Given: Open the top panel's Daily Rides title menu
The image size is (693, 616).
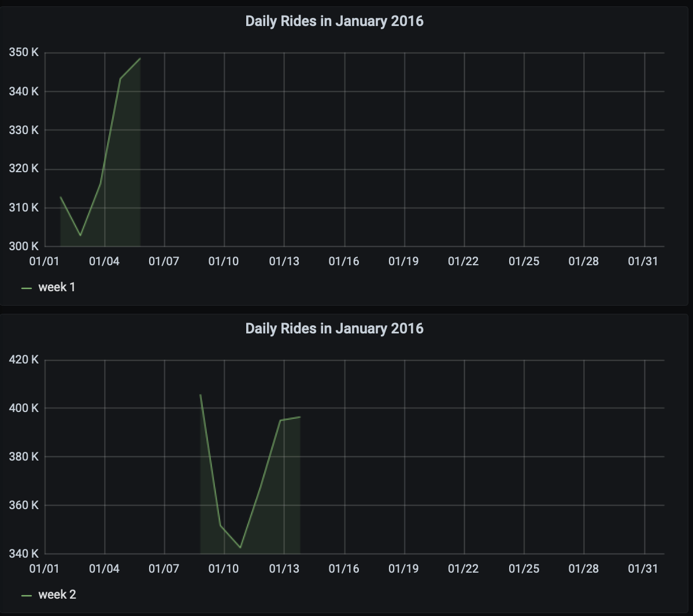Looking at the screenshot, I should (334, 21).
